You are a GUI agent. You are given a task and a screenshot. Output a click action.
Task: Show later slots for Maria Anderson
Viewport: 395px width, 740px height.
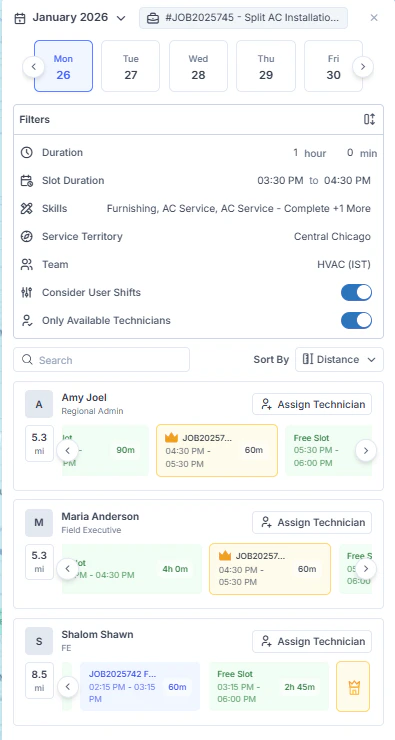coord(366,569)
